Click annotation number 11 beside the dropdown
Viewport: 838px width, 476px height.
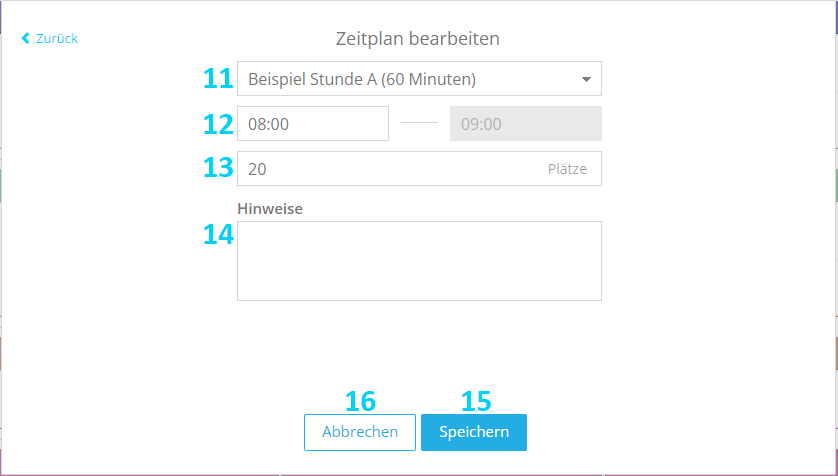(218, 79)
